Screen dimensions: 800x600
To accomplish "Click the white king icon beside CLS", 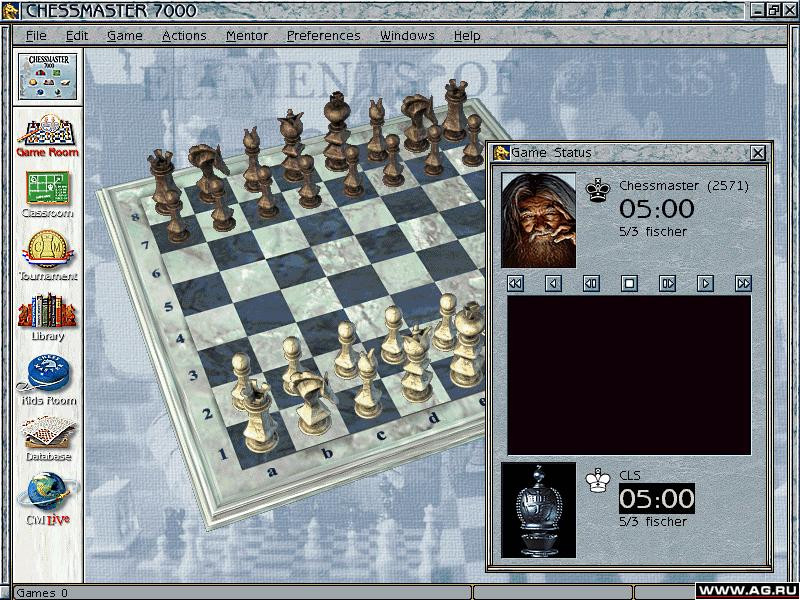I will coord(597,480).
